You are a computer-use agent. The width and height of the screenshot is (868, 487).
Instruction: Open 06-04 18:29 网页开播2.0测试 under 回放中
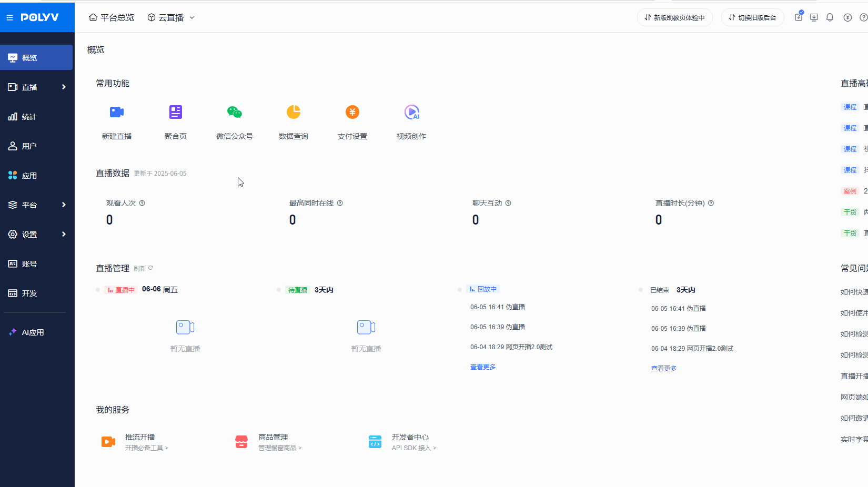pos(511,347)
